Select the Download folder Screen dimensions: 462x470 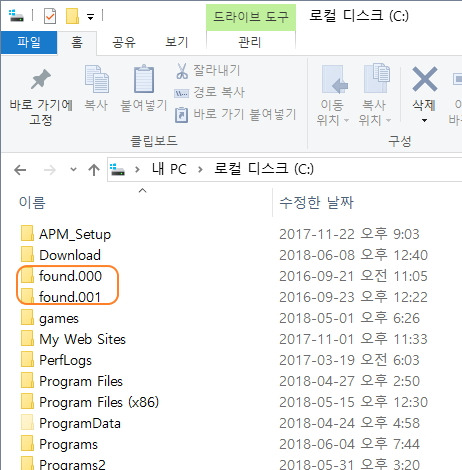pyautogui.click(x=70, y=255)
